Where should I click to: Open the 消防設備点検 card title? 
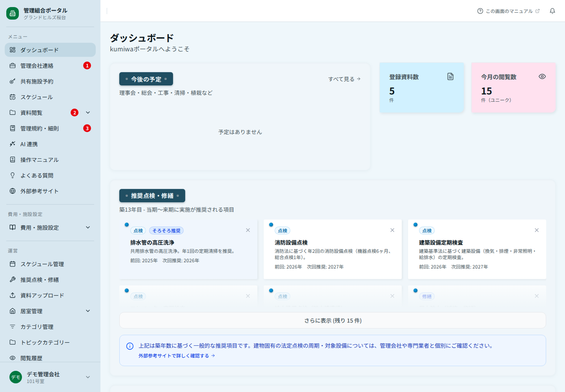291,243
